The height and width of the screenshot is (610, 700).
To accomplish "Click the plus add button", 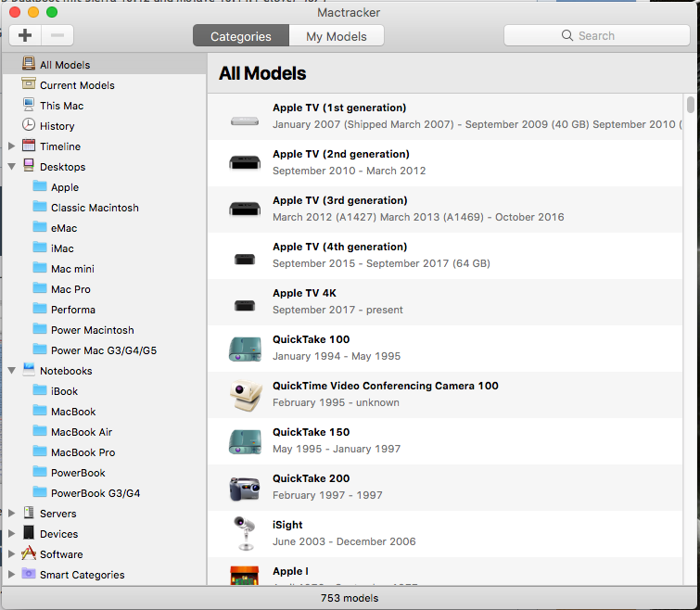I will (25, 35).
